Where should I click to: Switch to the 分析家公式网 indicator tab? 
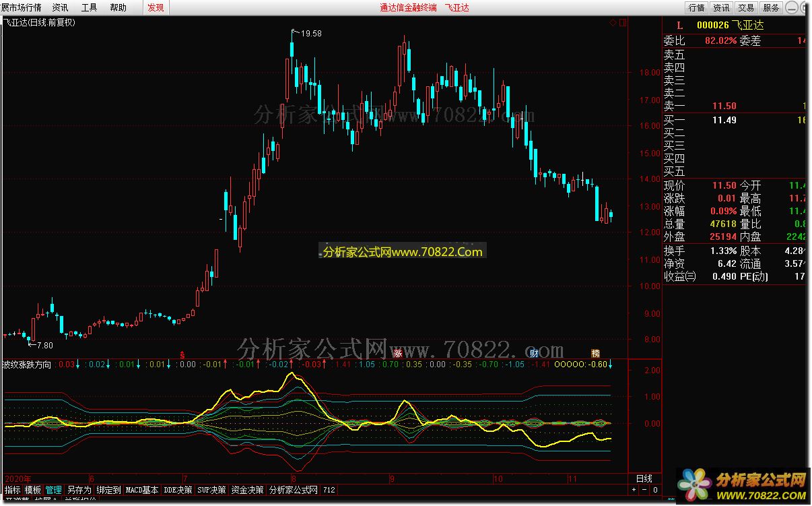(293, 490)
